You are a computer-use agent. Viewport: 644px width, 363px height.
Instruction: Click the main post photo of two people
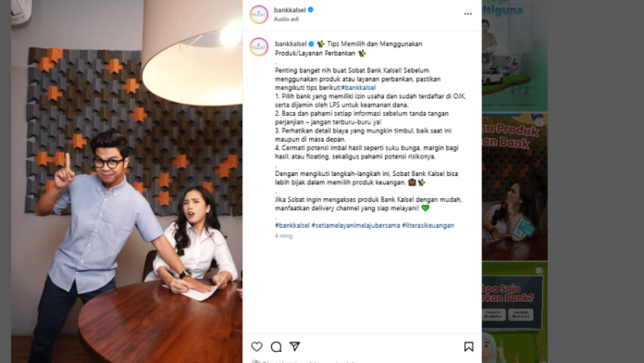tap(127, 181)
